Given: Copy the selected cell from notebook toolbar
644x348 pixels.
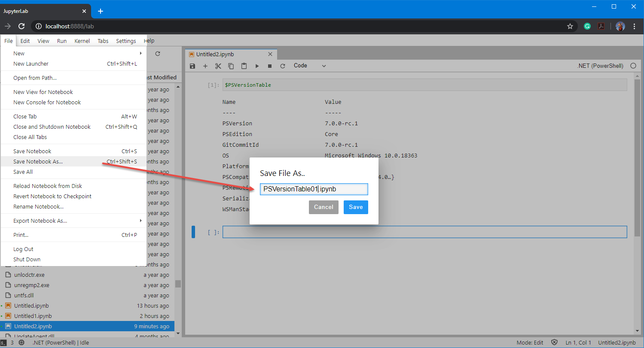Looking at the screenshot, I should pos(231,66).
